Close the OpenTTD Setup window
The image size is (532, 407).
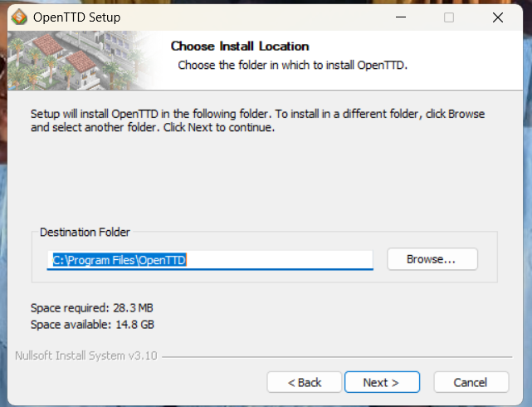point(497,17)
